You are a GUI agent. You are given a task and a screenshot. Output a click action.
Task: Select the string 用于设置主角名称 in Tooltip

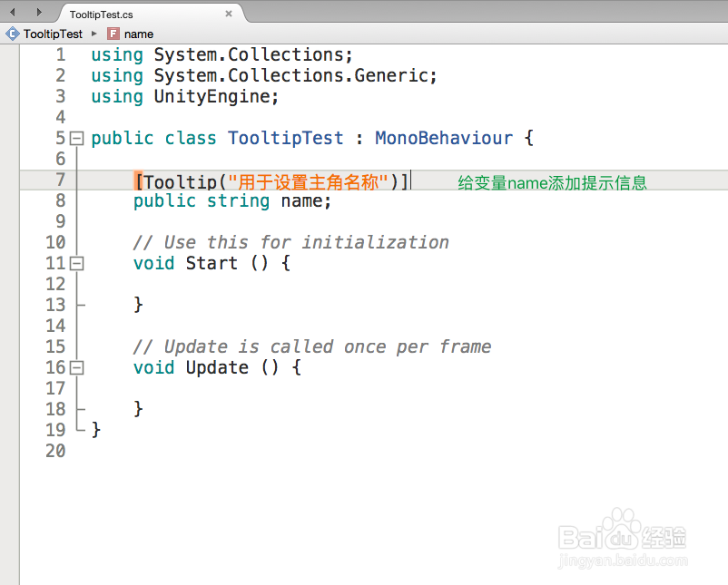304,180
